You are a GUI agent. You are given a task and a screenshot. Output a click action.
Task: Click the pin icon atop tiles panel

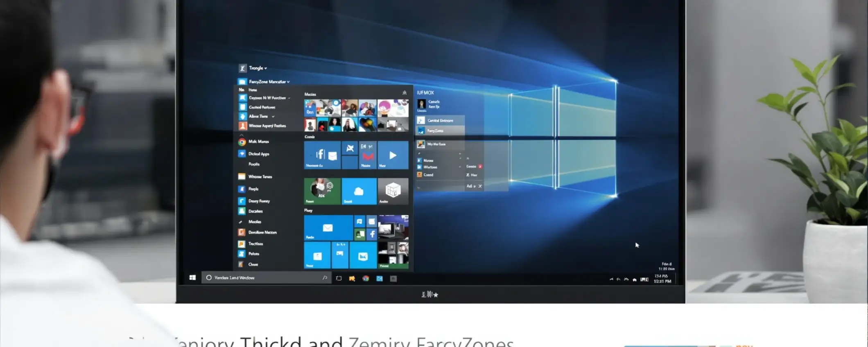tap(404, 93)
